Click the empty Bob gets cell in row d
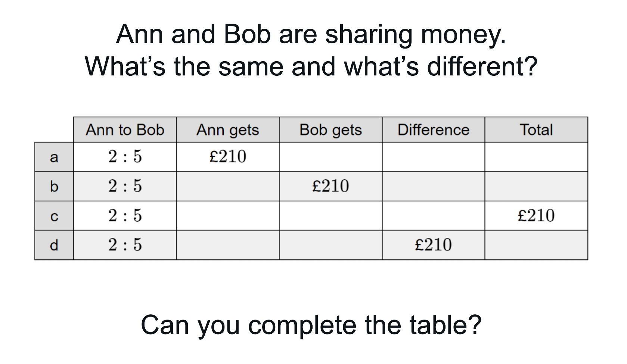Screen dimensions: 627x364 pyautogui.click(x=330, y=245)
